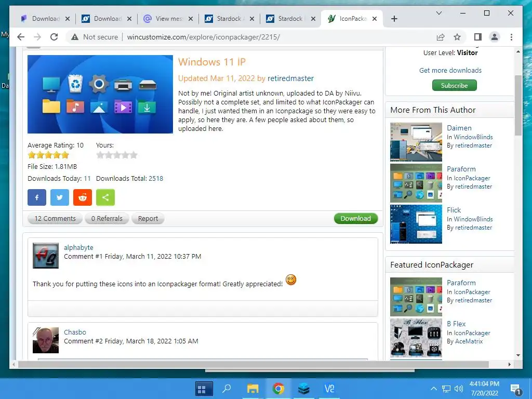Screen dimensions: 532x399
Task: Click Chrome icon in taskbar
Action: (278, 389)
